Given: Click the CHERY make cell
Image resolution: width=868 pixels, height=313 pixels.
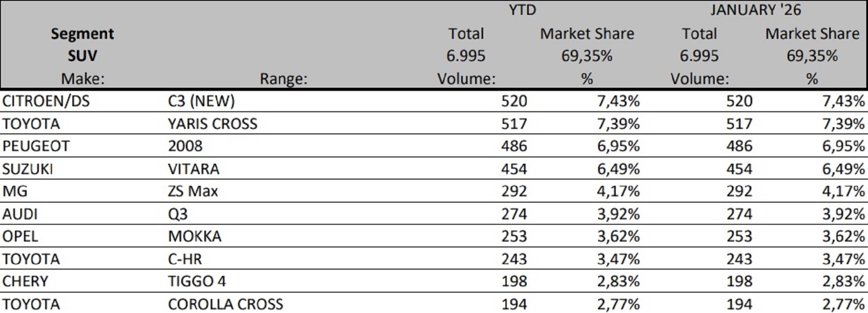Looking at the screenshot, I should point(25,281).
